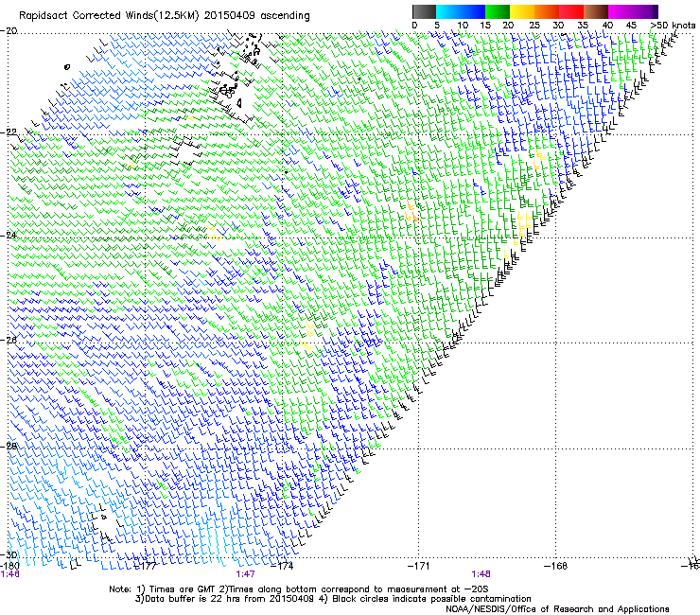The image size is (700, 615).
Task: Click the yellow 20-25 knots color bar segment
Action: coord(522,11)
